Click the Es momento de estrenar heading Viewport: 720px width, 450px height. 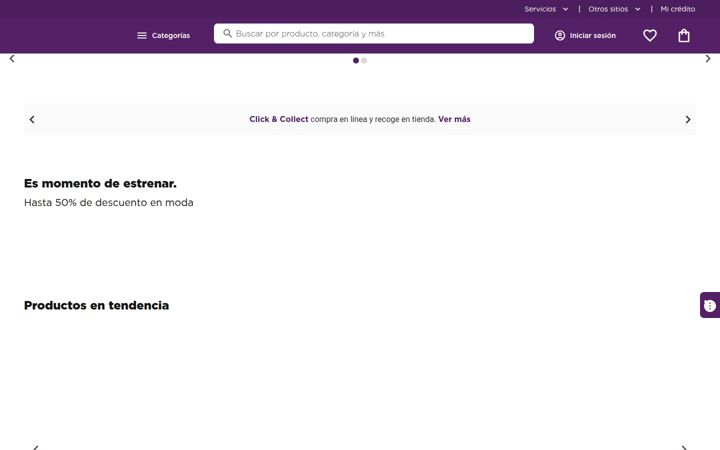coord(100,183)
